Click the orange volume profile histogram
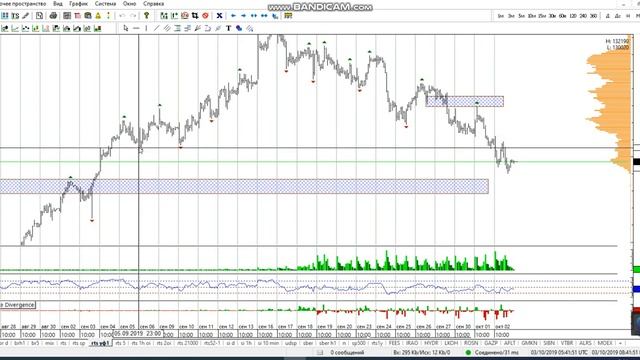 610,110
